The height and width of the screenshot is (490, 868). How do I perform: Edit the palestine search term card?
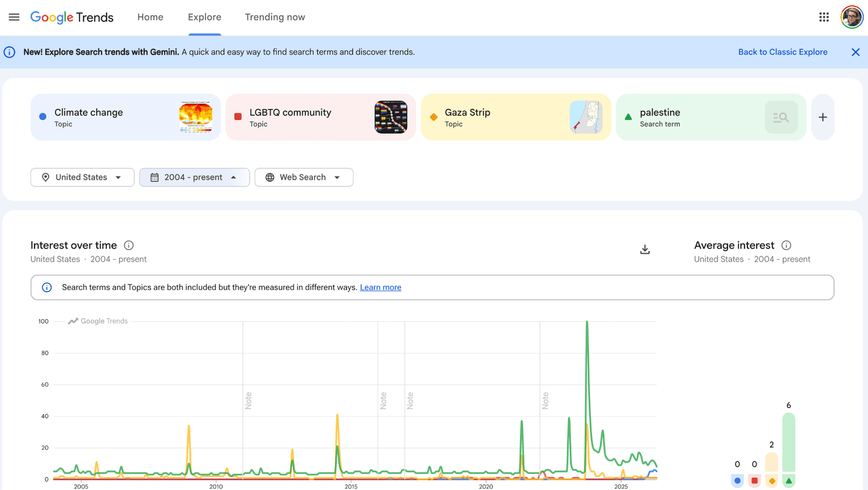(711, 117)
